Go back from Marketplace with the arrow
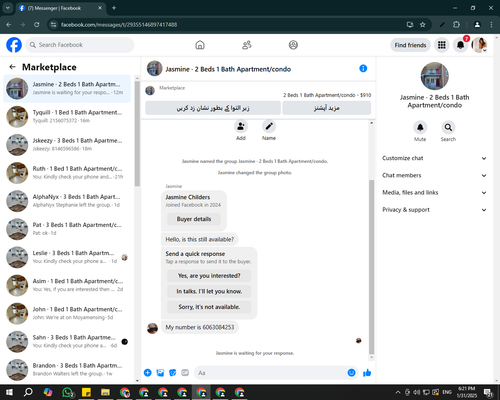The image size is (500, 400). coord(12,67)
